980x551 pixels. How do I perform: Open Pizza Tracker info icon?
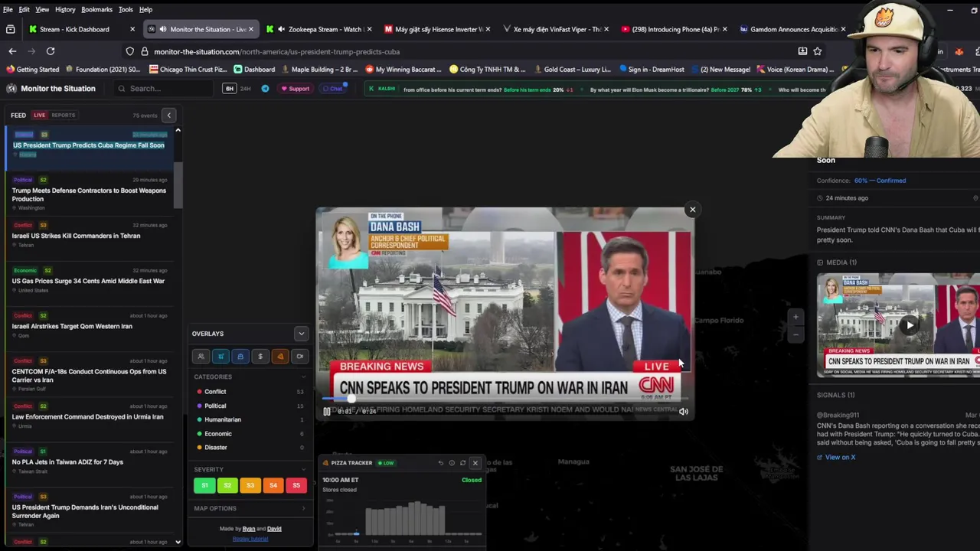[452, 463]
